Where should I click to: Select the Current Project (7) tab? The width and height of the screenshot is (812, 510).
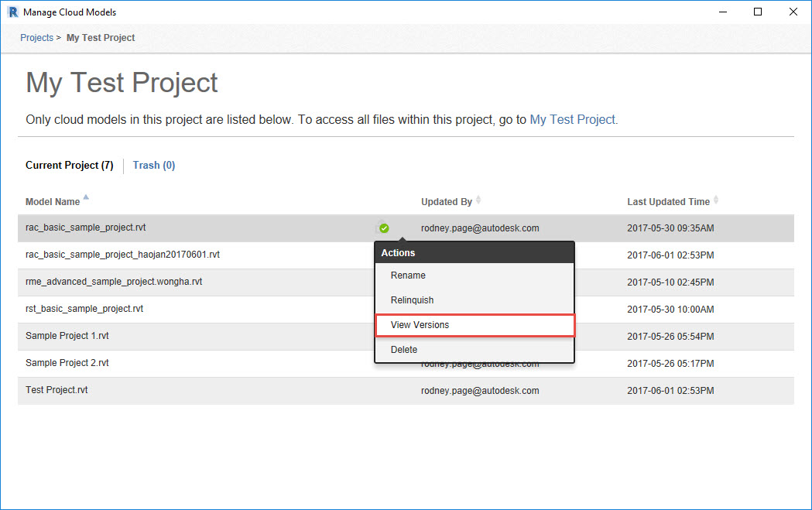point(69,165)
